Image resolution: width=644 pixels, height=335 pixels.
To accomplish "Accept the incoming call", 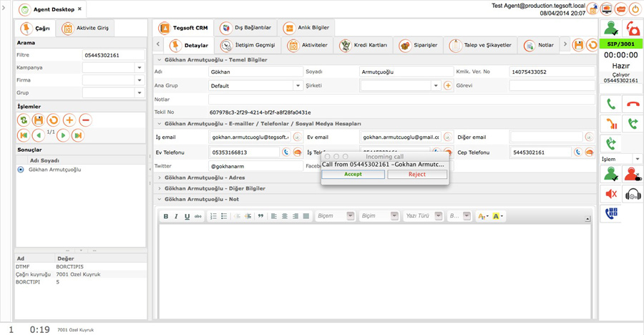I will pyautogui.click(x=353, y=174).
